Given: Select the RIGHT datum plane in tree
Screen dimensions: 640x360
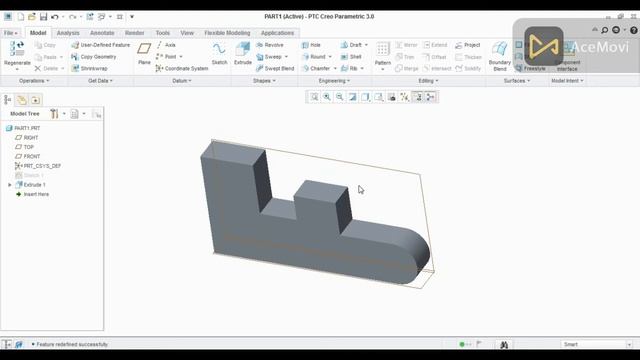Looking at the screenshot, I should click(27, 138).
